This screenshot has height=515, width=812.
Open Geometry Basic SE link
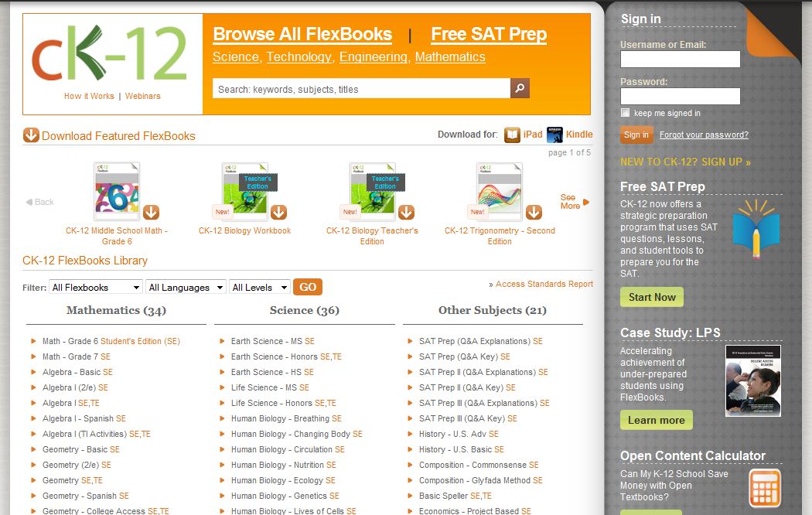coord(81,450)
